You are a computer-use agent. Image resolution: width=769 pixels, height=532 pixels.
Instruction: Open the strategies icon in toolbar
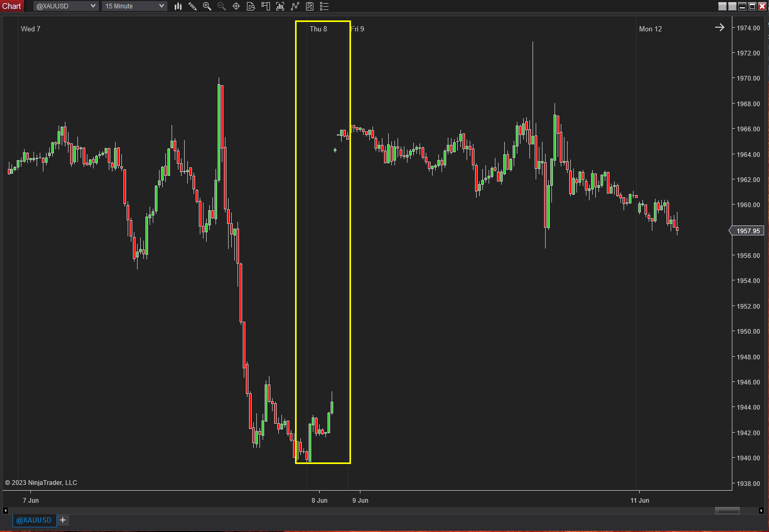point(310,6)
